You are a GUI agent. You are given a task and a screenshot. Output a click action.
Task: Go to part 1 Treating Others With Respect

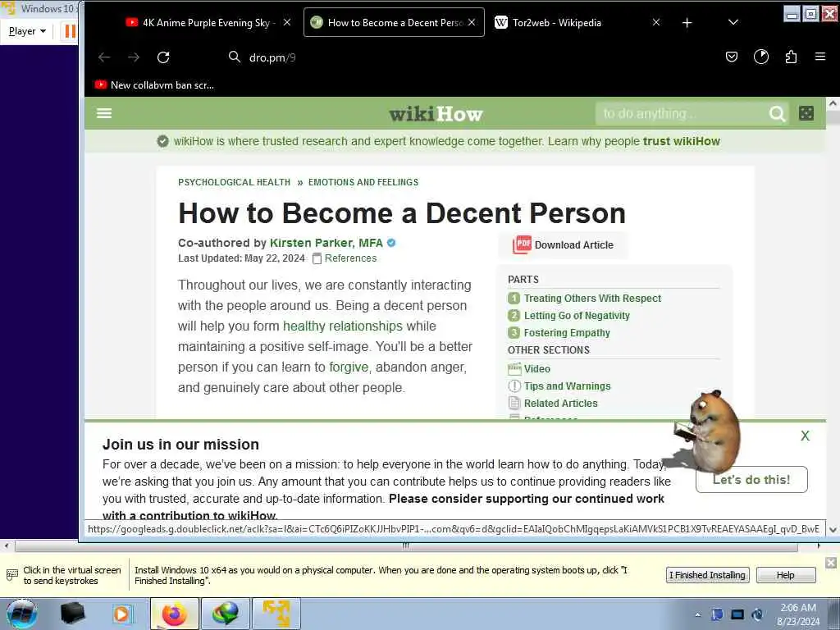coord(592,299)
